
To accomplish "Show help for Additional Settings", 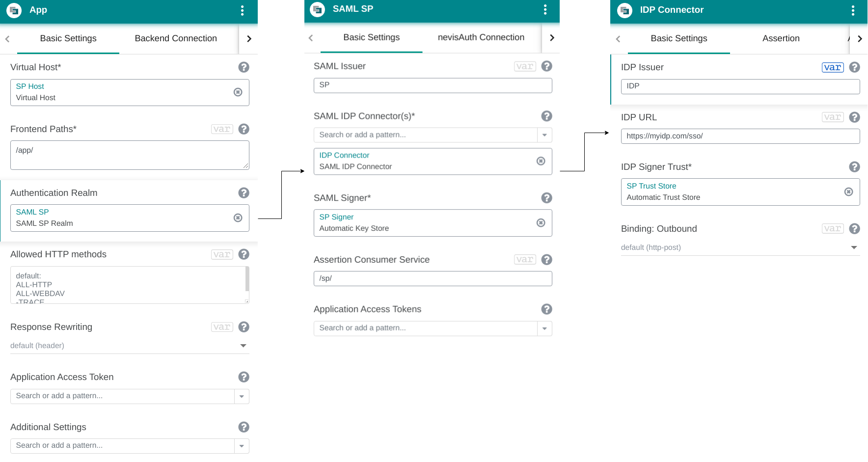I will pyautogui.click(x=244, y=427).
